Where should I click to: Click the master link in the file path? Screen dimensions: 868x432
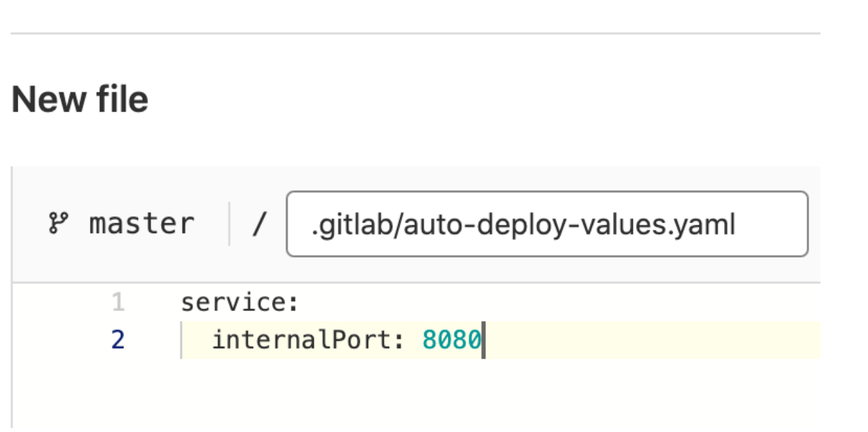click(141, 222)
